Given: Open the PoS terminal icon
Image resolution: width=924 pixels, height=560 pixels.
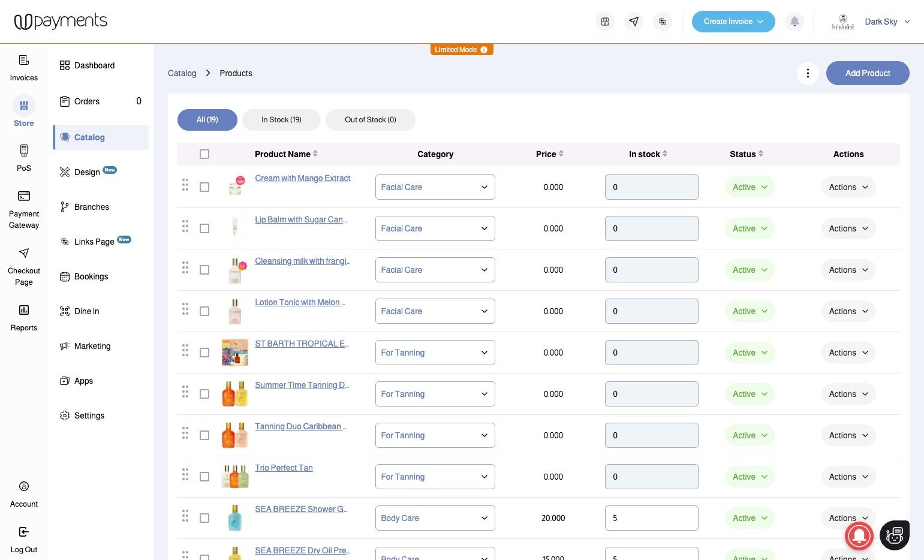Looking at the screenshot, I should click(x=24, y=150).
